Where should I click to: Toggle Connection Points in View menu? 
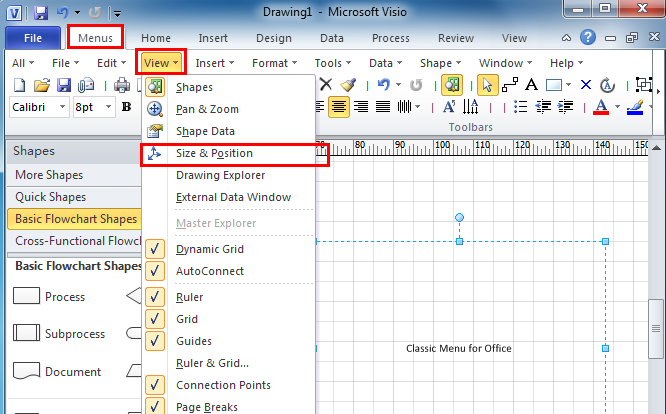pos(155,385)
